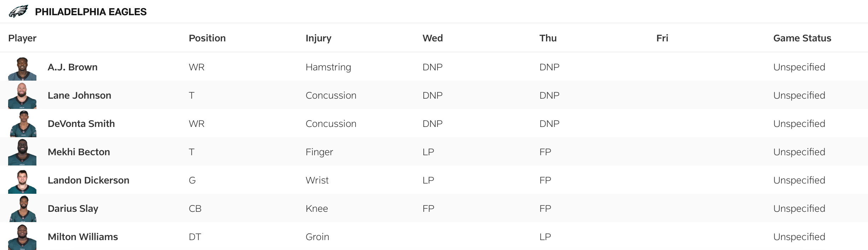Viewport: 868px width, 250px height.
Task: Click Lane Johnson's headshot photo
Action: (22, 96)
